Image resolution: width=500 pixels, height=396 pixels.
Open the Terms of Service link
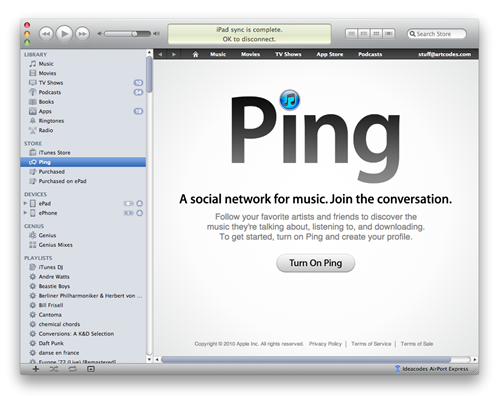point(371,344)
